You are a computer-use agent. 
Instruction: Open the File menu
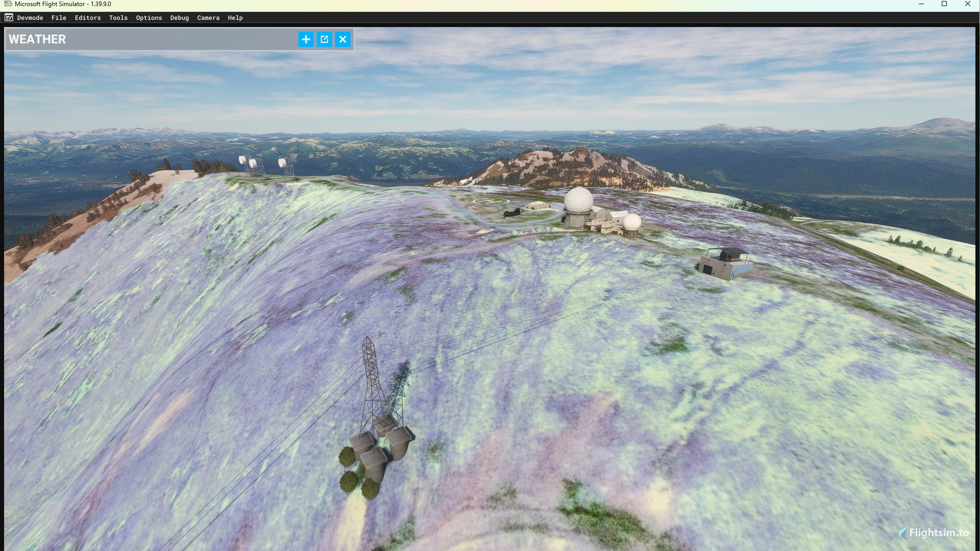(x=59, y=18)
